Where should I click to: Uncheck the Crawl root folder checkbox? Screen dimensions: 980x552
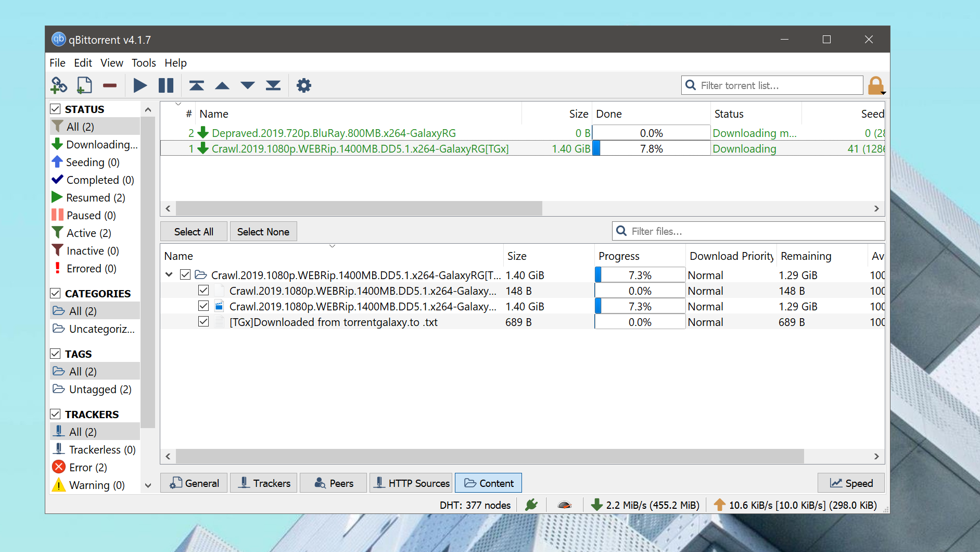pyautogui.click(x=185, y=274)
